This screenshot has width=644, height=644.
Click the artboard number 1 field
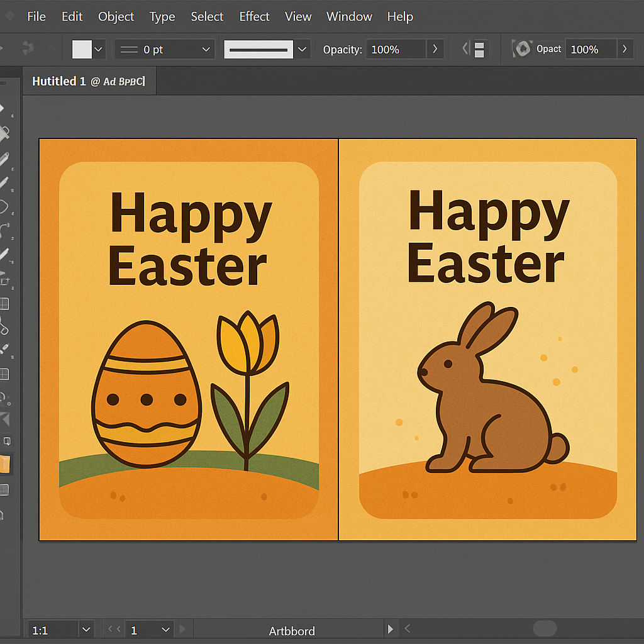point(142,630)
